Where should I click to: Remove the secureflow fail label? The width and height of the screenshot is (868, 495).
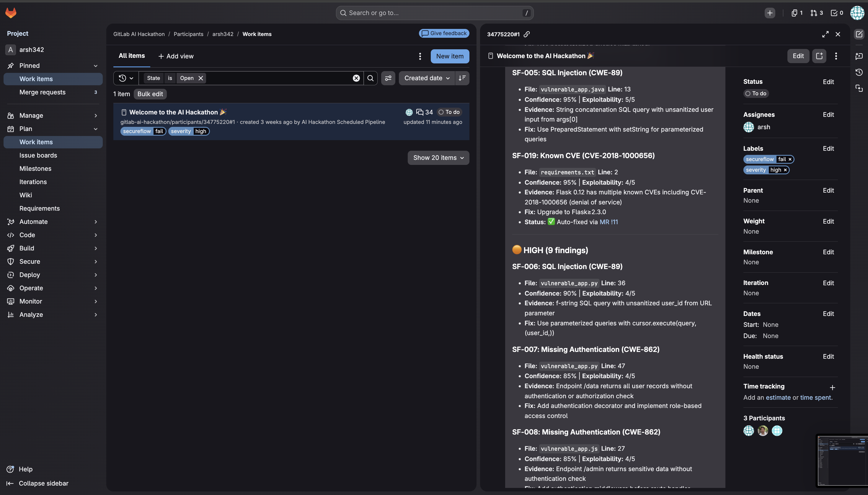790,159
